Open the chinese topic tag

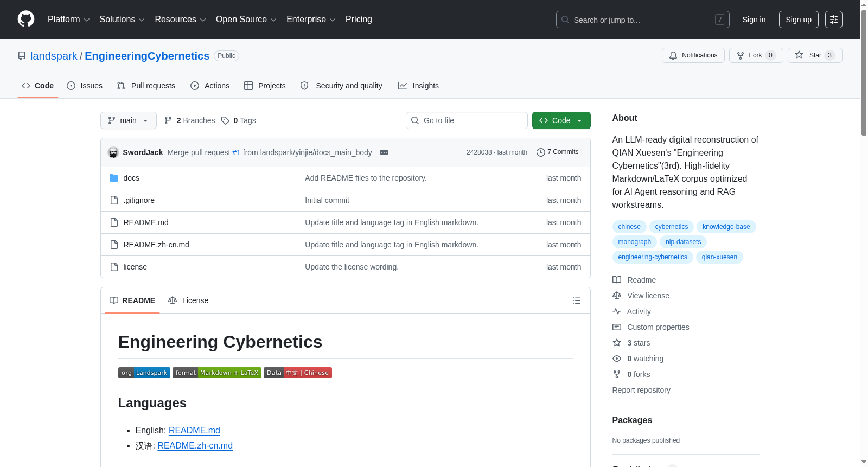coord(629,227)
